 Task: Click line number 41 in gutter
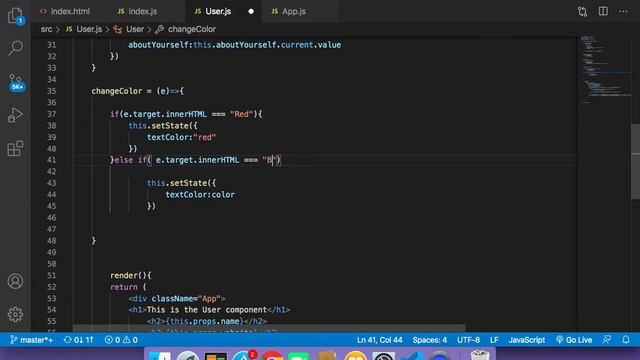tap(51, 160)
